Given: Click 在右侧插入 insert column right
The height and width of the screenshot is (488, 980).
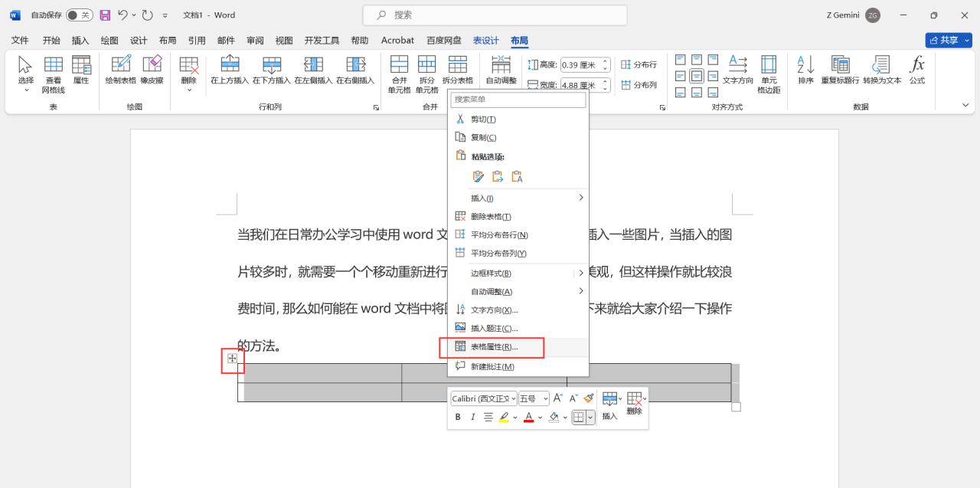Looking at the screenshot, I should [355, 70].
